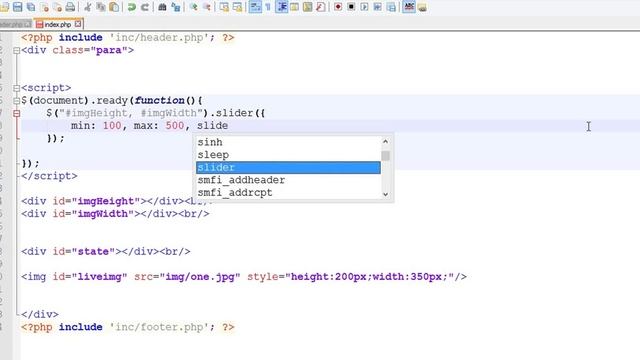Screen dimensions: 640x360
Task: Select 'smfi_addheader' autocomplete entry
Action: [241, 180]
